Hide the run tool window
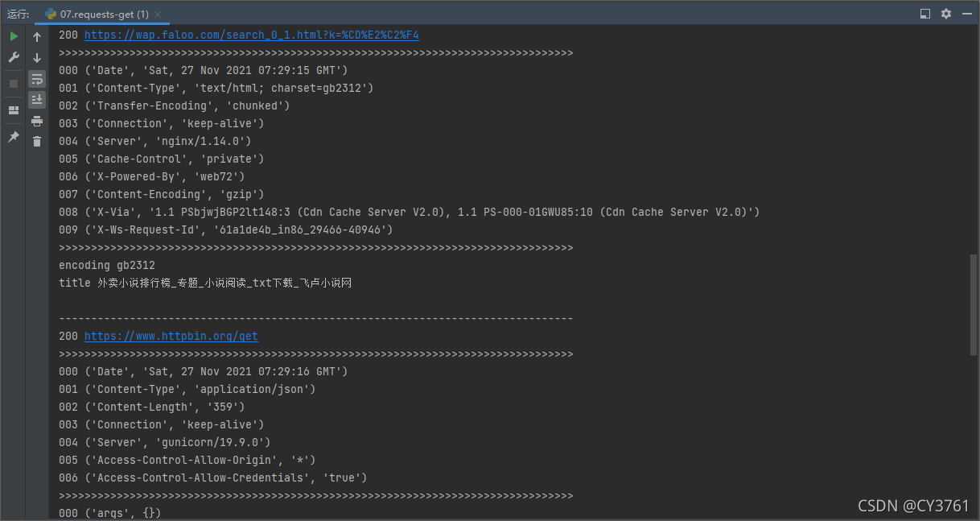This screenshot has width=980, height=521. coord(966,14)
